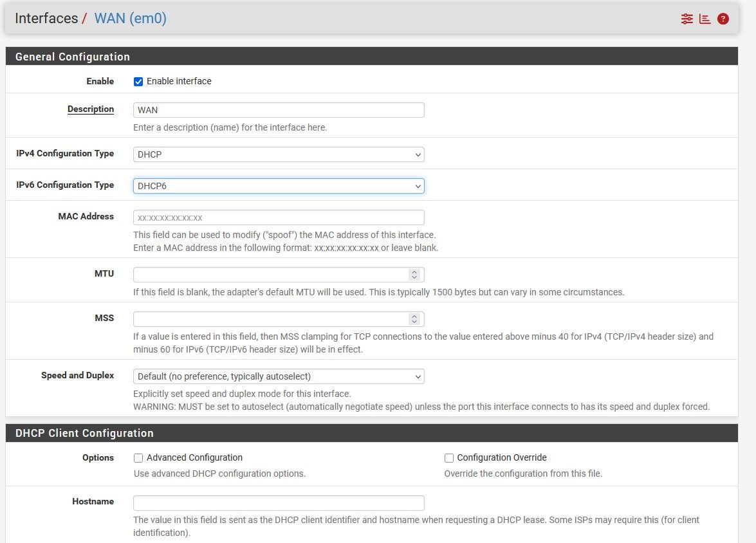This screenshot has height=543, width=756.
Task: Click the Hostname input field
Action: [x=279, y=503]
